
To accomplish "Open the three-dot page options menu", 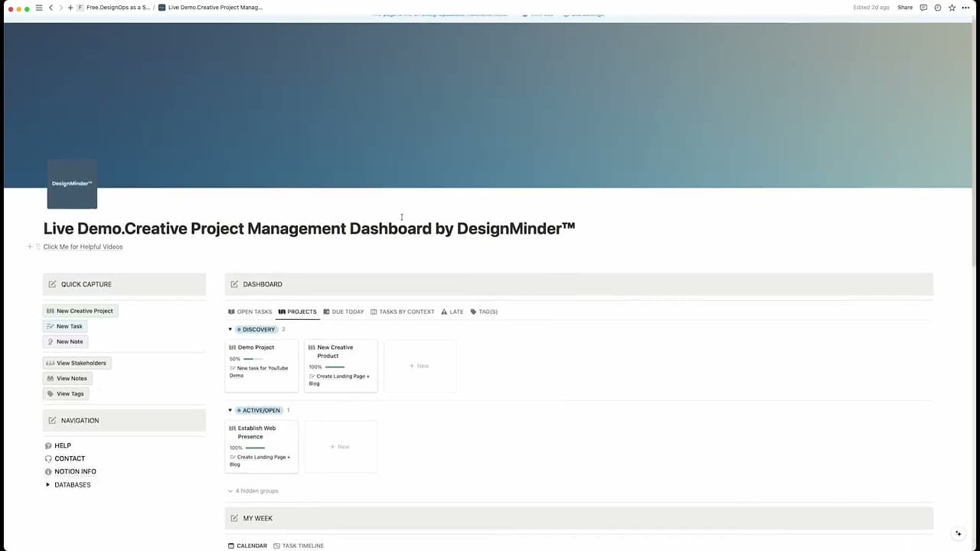I will pos(965,8).
